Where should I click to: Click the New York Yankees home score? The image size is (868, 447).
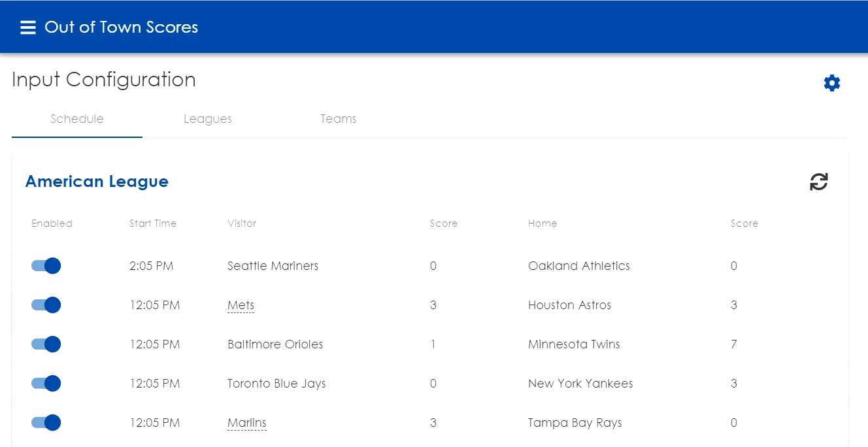point(734,384)
